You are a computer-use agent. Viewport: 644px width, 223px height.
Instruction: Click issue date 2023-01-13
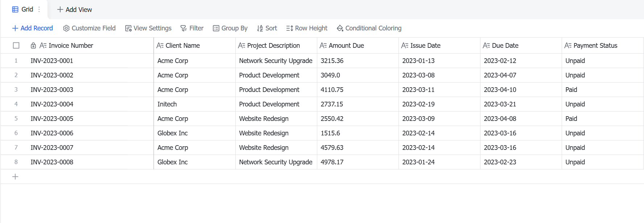pos(439,61)
